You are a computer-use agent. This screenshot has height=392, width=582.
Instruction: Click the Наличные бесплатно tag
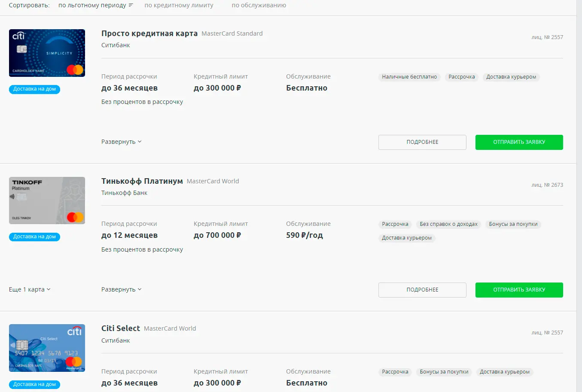pos(409,77)
